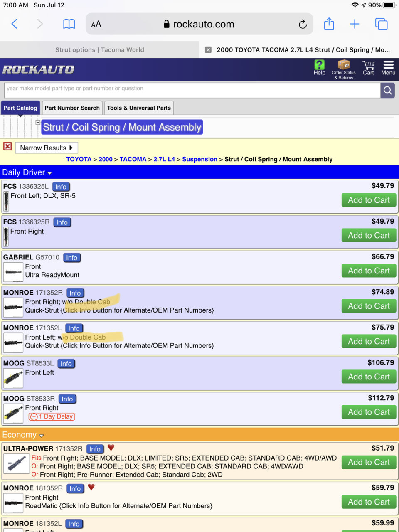Switch to the Strut options Tacoma World tab
Screen dimensions: 399x532
[100, 50]
